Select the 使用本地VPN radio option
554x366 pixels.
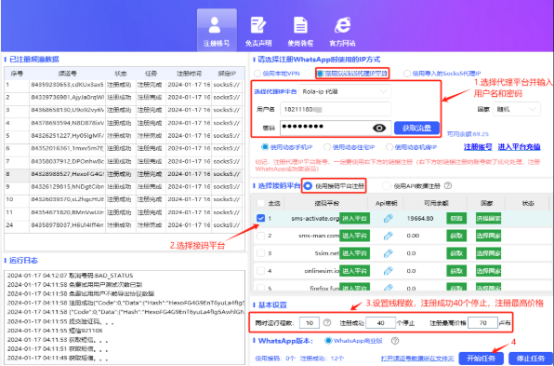point(258,73)
